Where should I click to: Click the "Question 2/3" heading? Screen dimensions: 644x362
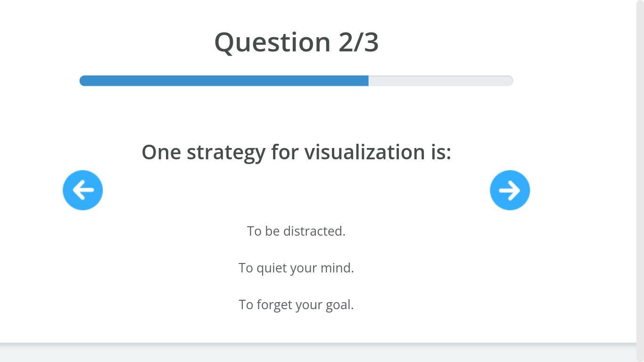(x=296, y=42)
